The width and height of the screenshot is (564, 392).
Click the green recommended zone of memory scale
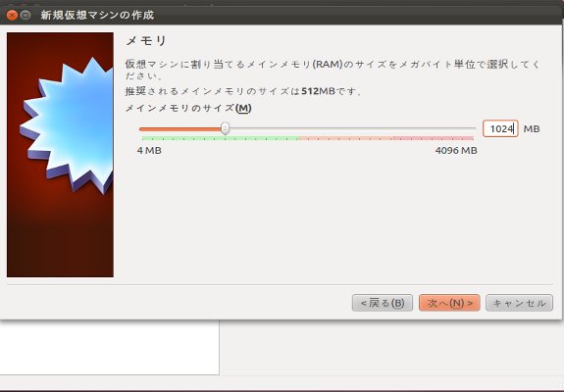(x=220, y=138)
